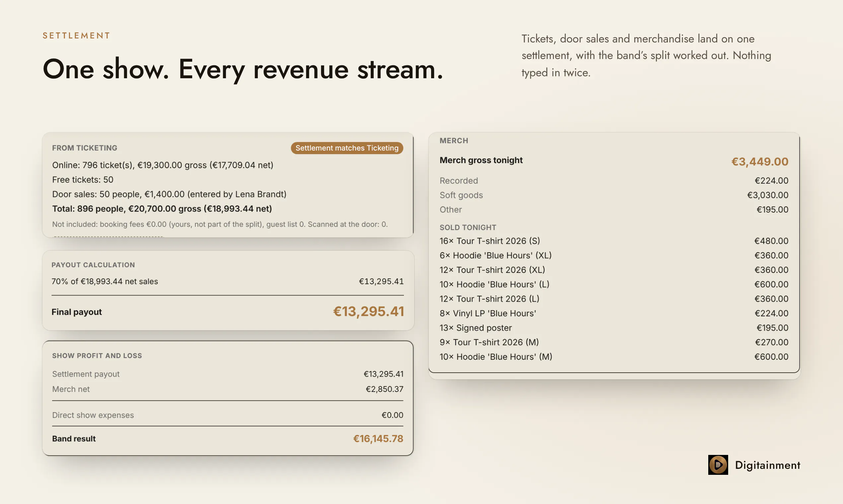Select the 10× Hoodie 'Blue Hours' (L) item

click(x=614, y=284)
